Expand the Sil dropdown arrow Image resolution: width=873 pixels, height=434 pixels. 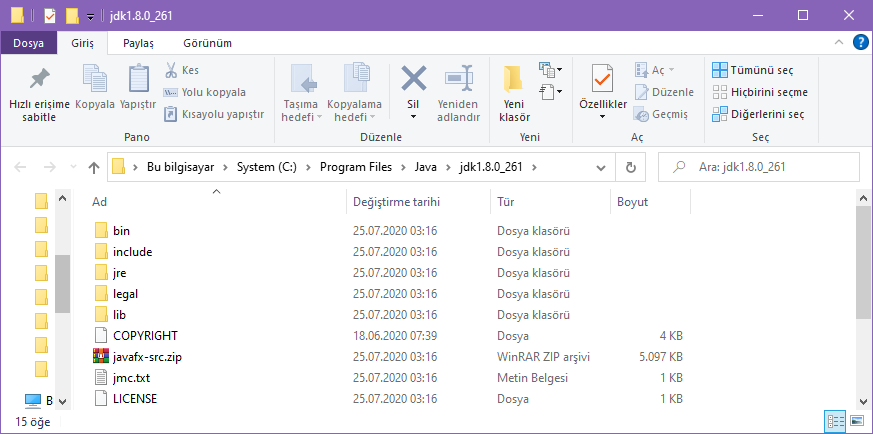[413, 117]
